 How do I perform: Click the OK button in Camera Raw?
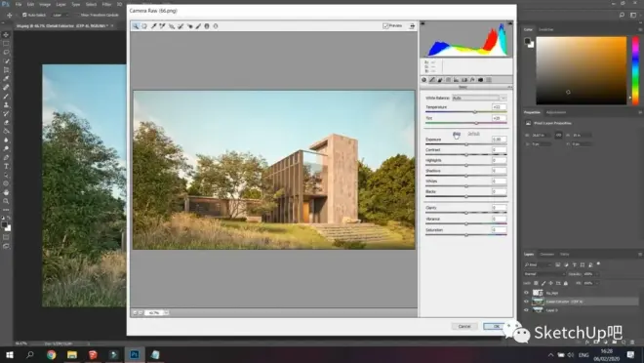[x=495, y=326]
